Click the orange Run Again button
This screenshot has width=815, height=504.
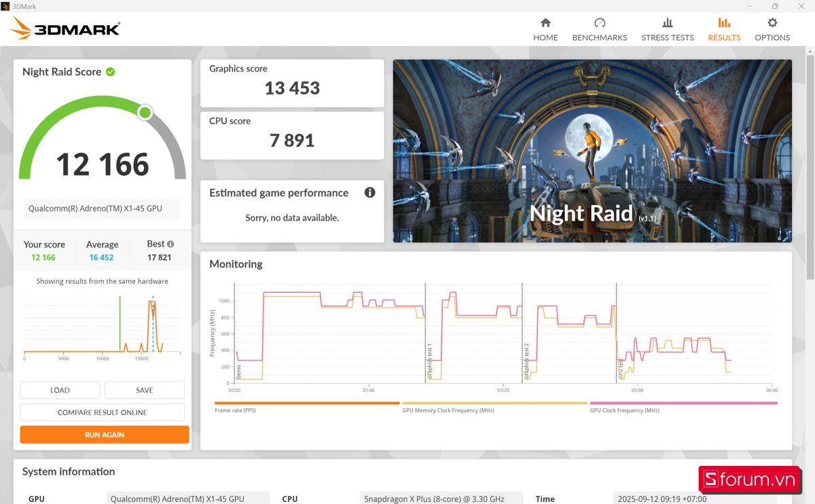click(x=105, y=435)
